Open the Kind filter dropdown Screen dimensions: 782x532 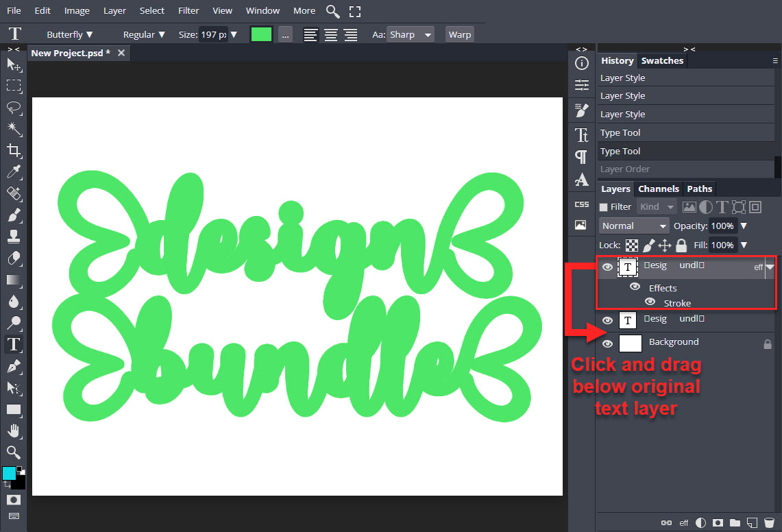657,206
